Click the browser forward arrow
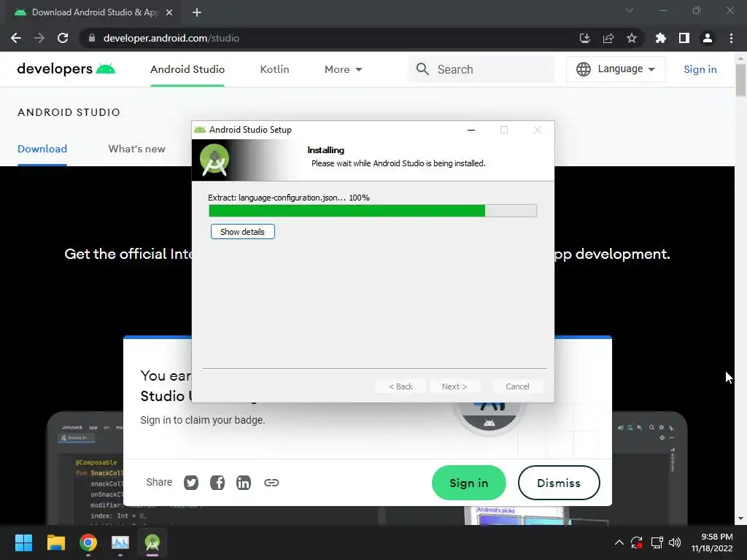The width and height of the screenshot is (747, 560). 39,38
